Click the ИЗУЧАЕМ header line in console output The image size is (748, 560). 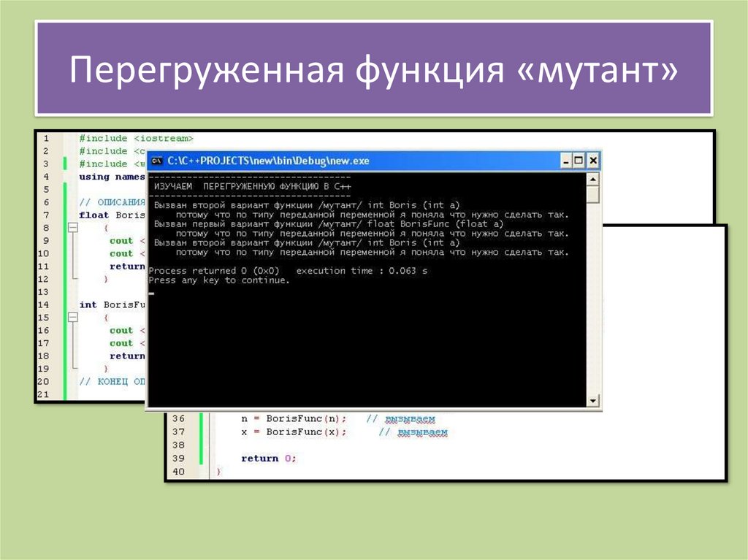tap(252, 186)
